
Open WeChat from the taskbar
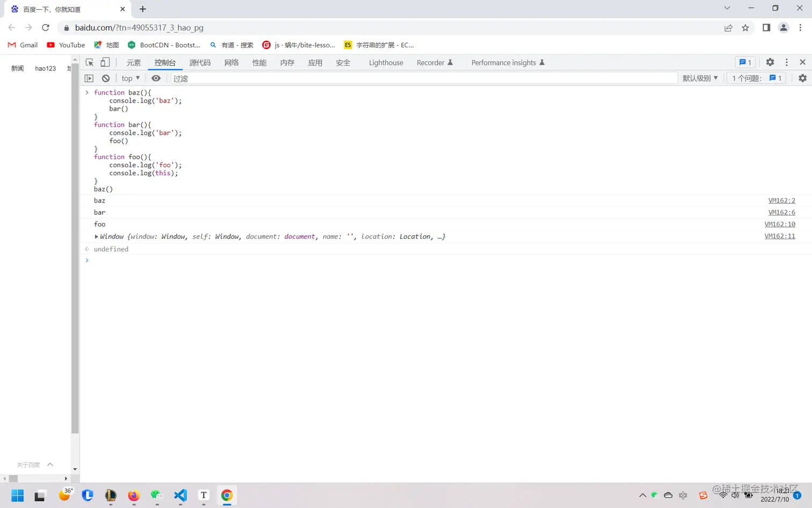coord(157,496)
